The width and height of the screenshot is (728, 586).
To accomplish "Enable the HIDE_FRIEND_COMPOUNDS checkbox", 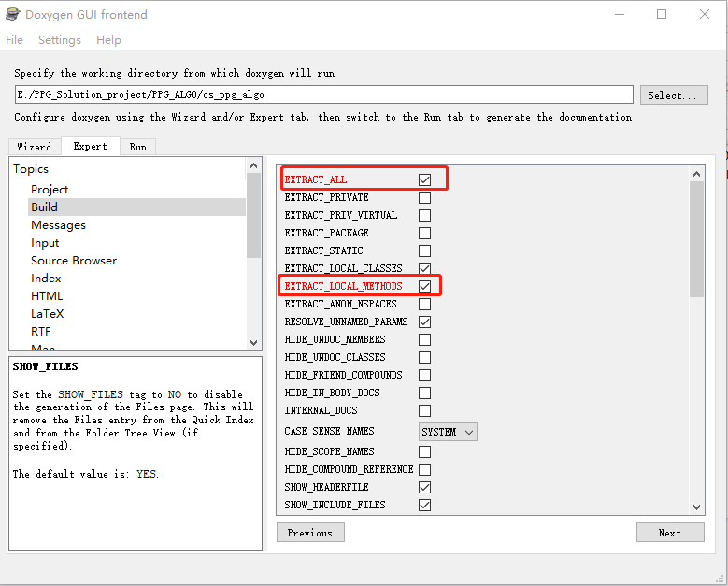I will coord(424,375).
